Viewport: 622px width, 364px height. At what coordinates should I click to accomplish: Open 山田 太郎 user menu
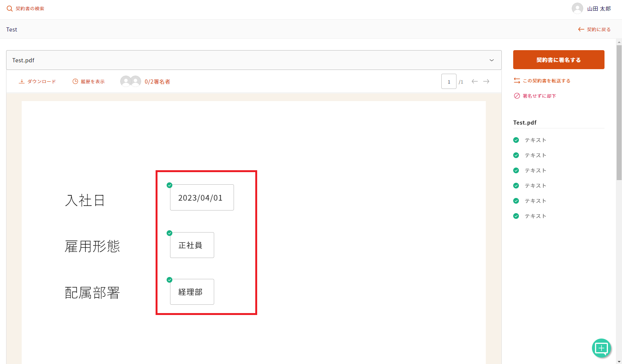[x=598, y=9]
